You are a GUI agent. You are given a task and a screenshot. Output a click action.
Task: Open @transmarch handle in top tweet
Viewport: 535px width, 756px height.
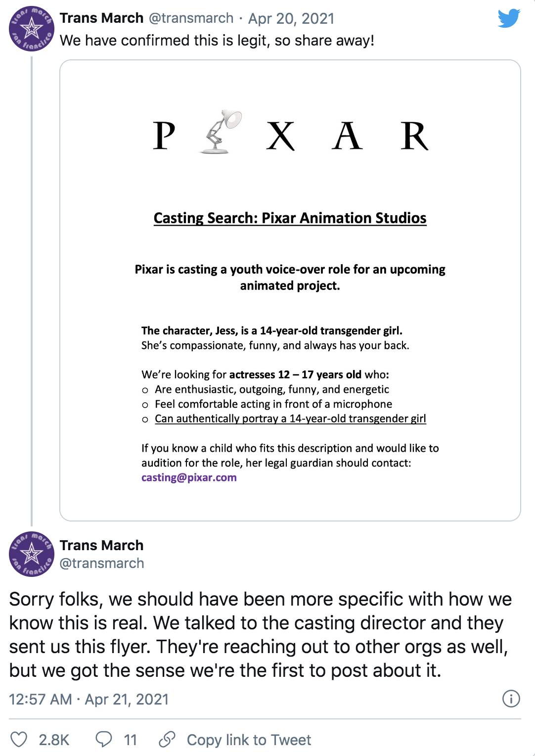coord(191,18)
